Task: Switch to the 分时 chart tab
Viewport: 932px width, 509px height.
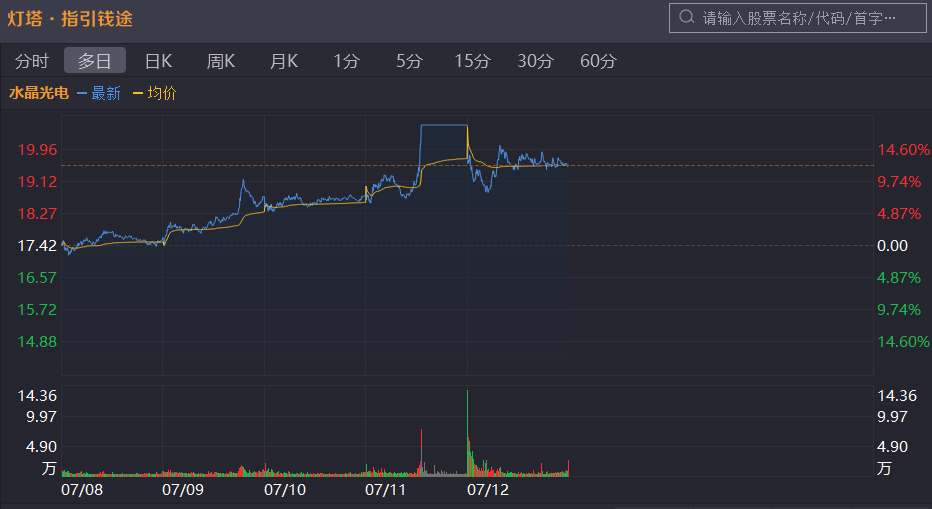Action: click(31, 61)
